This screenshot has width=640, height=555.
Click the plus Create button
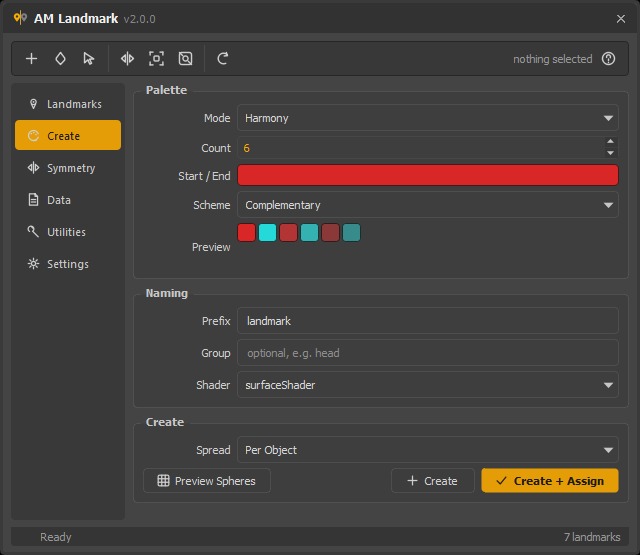pos(433,481)
